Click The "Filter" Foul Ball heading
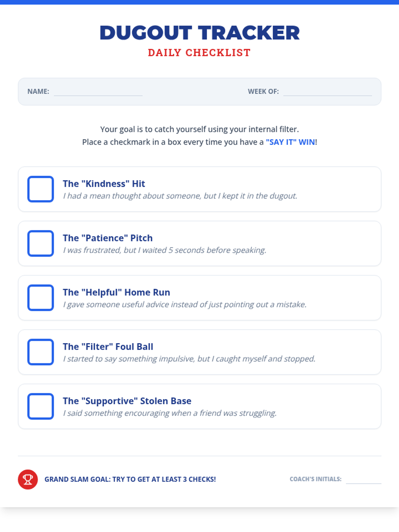The width and height of the screenshot is (399, 532). 108,346
